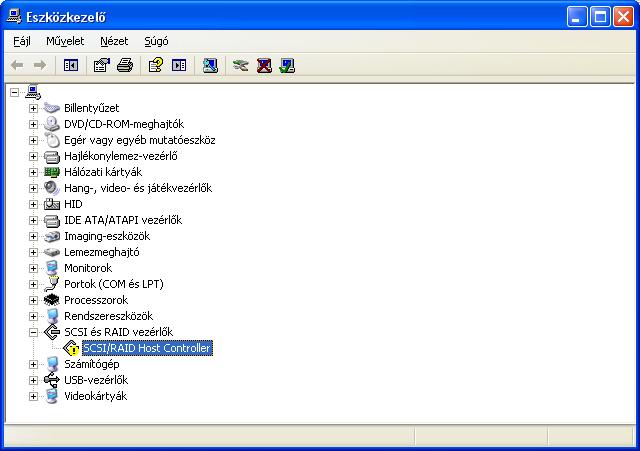This screenshot has width=640, height=451.
Task: Click the port plug icon beside Portok (COM és LPT)
Action: pos(51,284)
